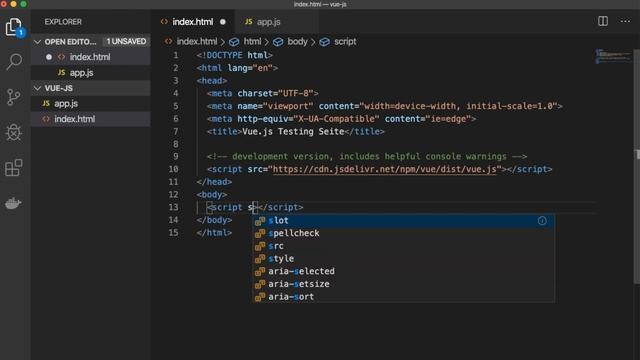Choose the style autocomplete suggestion
Image resolution: width=640 pixels, height=360 pixels.
tap(403, 259)
